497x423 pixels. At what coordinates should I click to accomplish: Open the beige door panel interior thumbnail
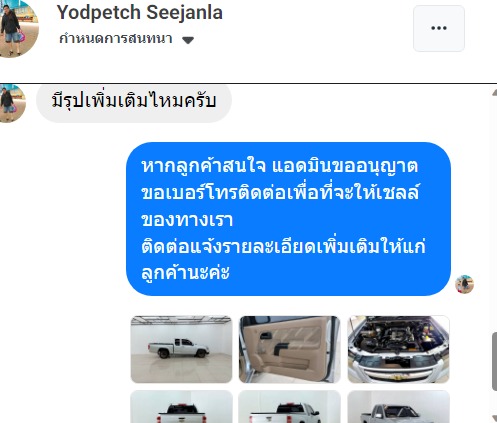[290, 349]
